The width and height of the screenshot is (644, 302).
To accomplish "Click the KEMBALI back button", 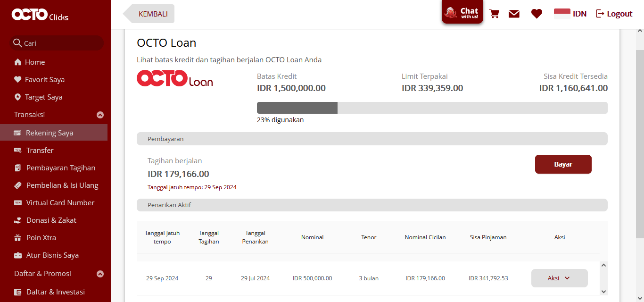I will click(x=149, y=14).
